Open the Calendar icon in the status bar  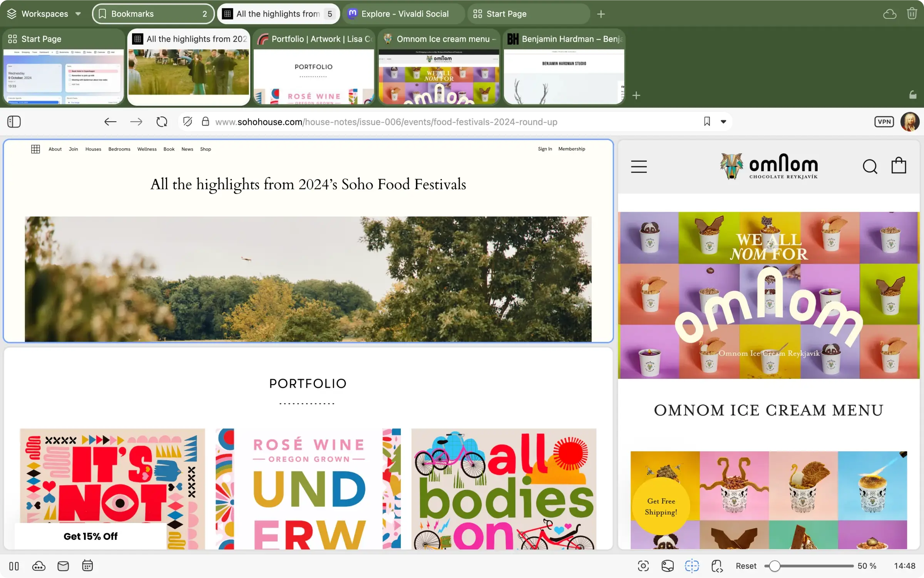click(87, 566)
